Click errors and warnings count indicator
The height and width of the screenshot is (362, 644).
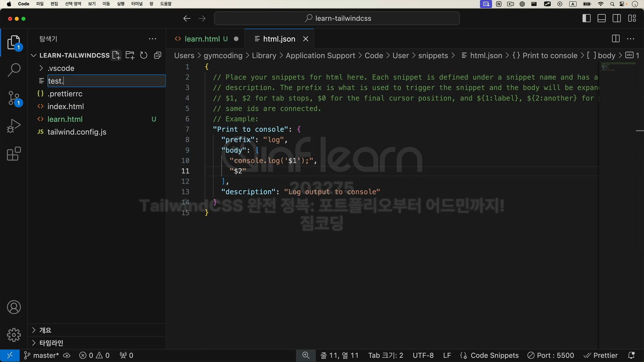click(x=94, y=355)
